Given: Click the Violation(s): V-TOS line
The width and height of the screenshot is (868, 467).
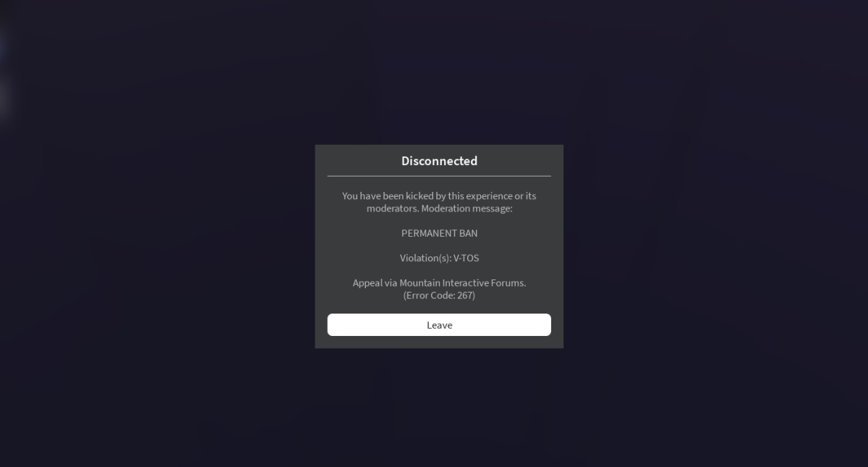Looking at the screenshot, I should click(x=439, y=258).
